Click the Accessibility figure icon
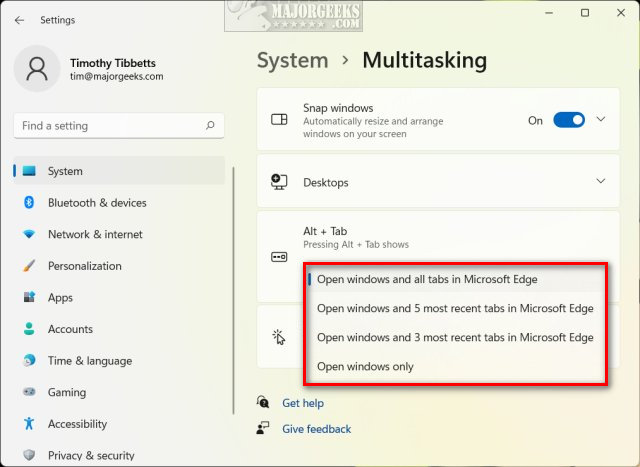This screenshot has width=640, height=467. coord(29,424)
